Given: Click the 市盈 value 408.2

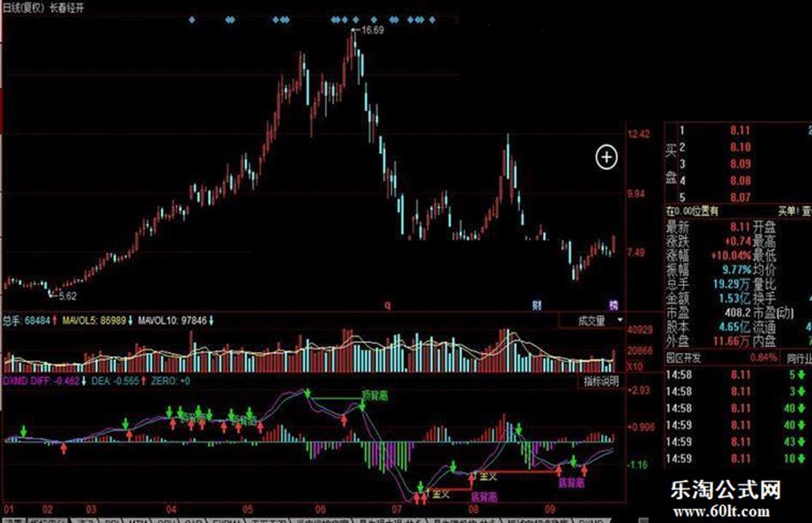Looking at the screenshot, I should 737,313.
